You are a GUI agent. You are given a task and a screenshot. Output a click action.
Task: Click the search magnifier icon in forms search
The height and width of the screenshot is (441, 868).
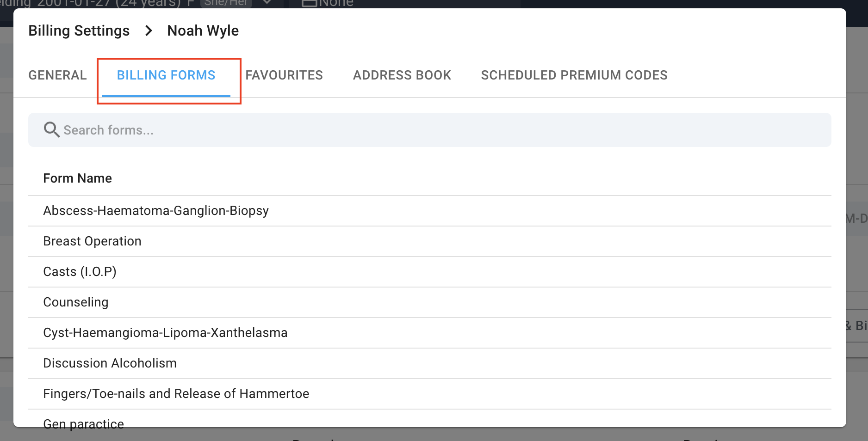pos(51,130)
